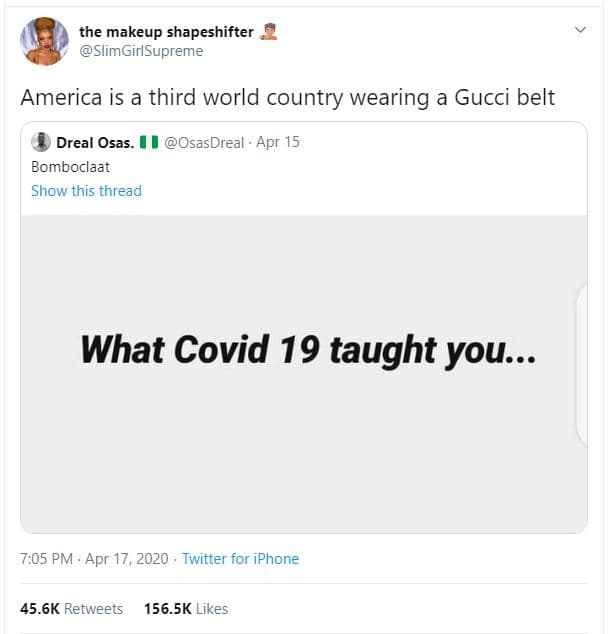Open the tweet options chevron menu
The width and height of the screenshot is (614, 634).
pyautogui.click(x=580, y=31)
